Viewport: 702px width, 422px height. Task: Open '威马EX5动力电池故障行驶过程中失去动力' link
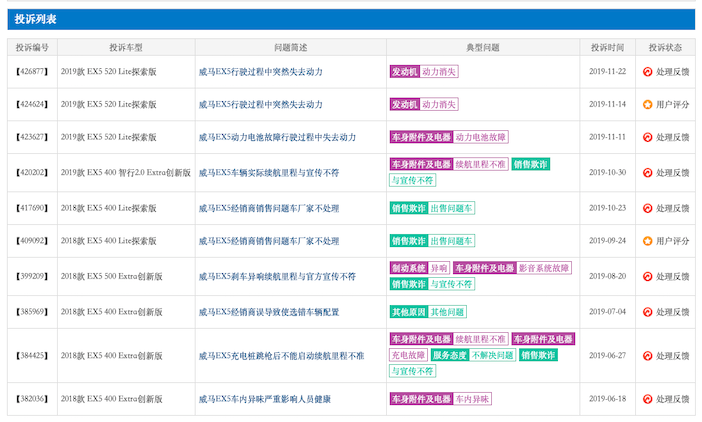(277, 137)
